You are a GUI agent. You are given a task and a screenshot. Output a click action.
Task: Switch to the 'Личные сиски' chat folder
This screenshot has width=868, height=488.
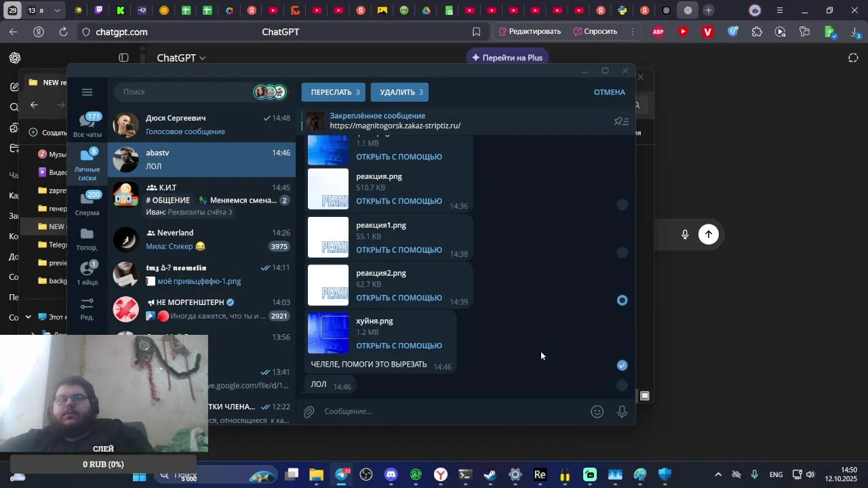pos(87,165)
